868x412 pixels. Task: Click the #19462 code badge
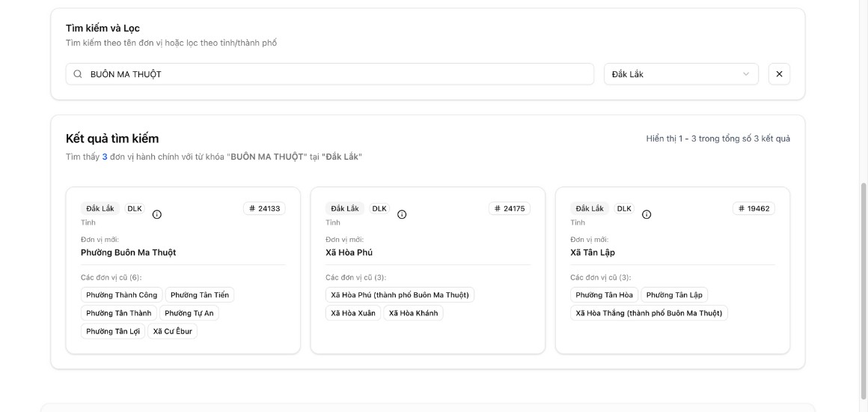click(x=754, y=208)
